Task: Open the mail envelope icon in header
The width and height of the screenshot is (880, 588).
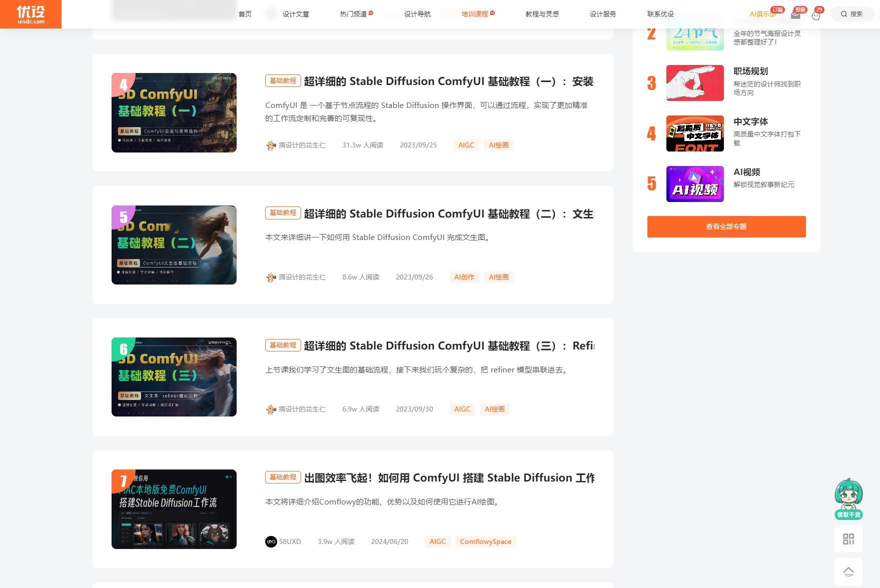Action: (x=795, y=14)
